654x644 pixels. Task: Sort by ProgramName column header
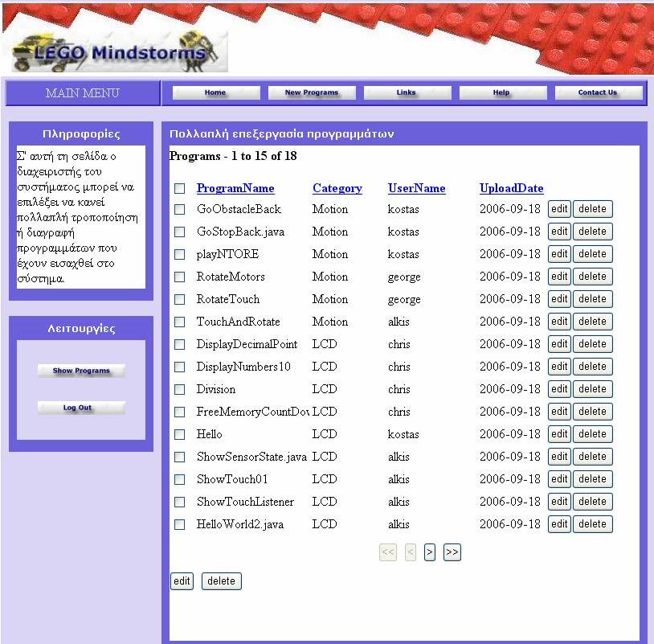[235, 188]
